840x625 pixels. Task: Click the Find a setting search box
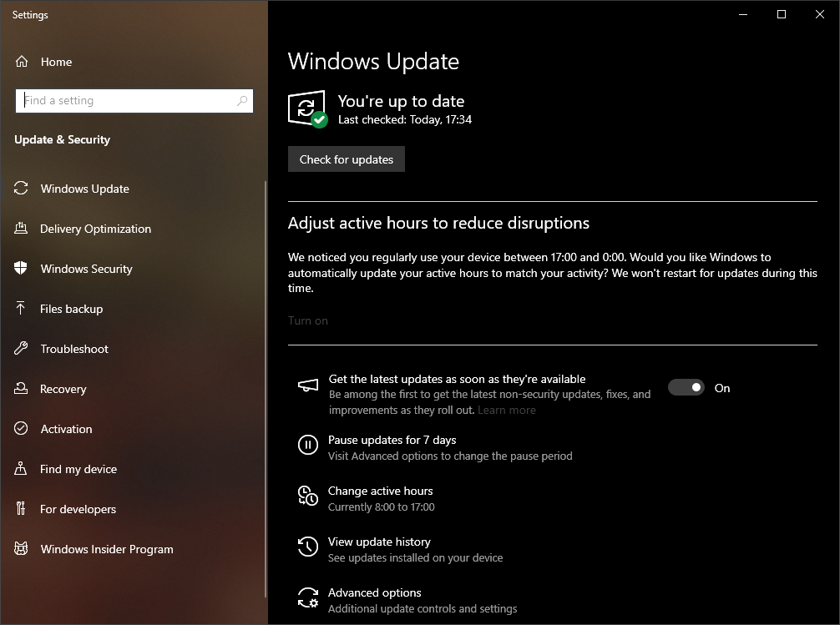pos(134,101)
